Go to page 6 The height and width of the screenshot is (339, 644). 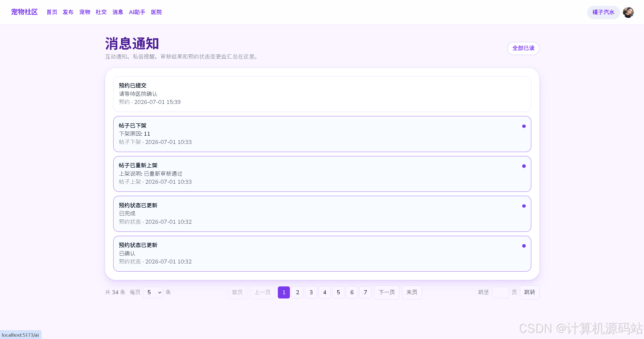coord(352,292)
